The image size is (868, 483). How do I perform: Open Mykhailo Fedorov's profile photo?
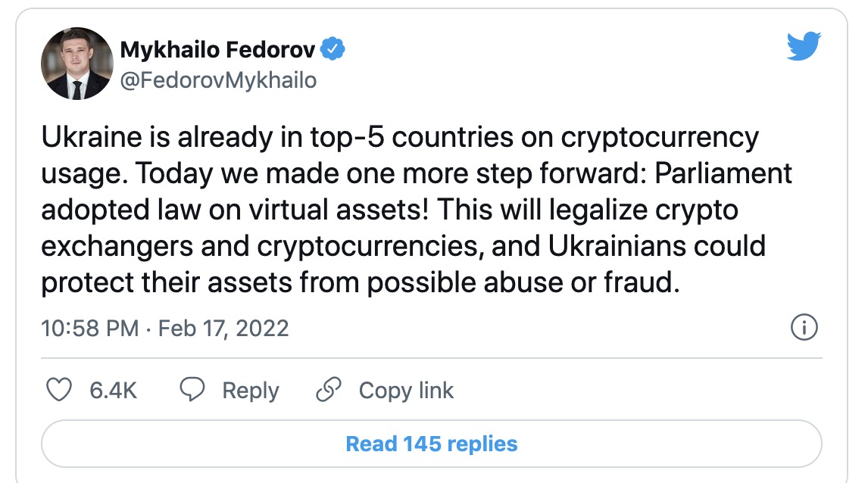pyautogui.click(x=76, y=64)
